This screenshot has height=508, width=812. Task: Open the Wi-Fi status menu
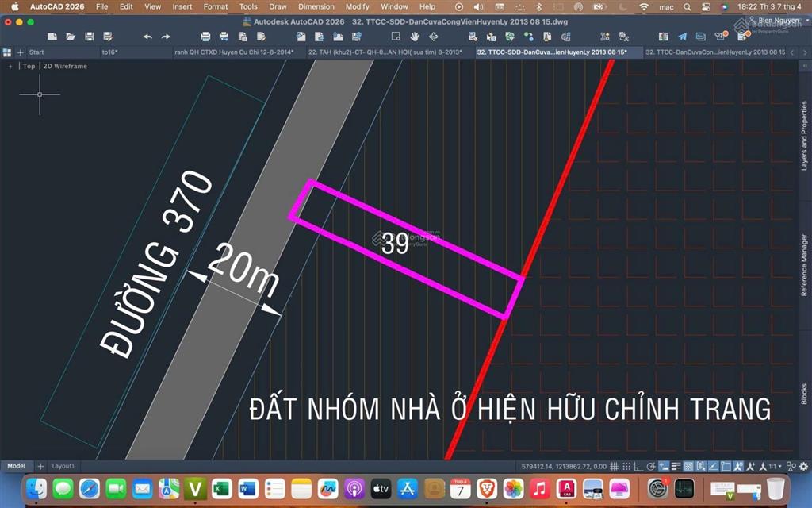644,6
